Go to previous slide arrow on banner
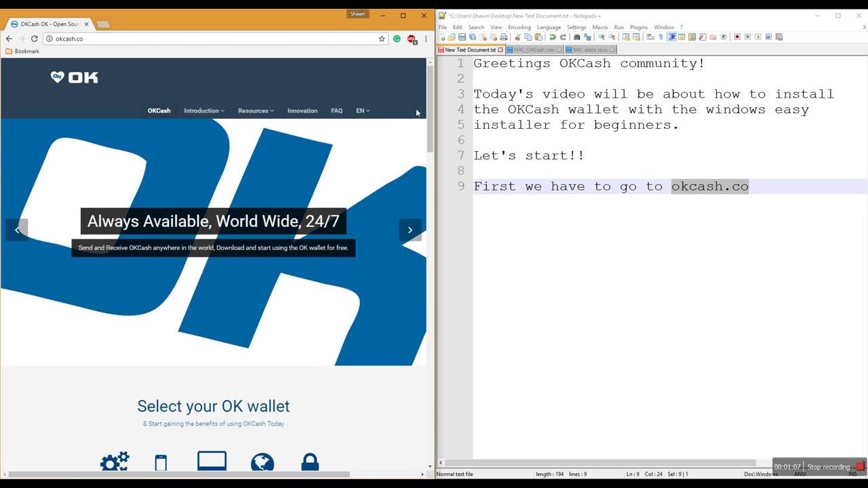 coord(17,230)
